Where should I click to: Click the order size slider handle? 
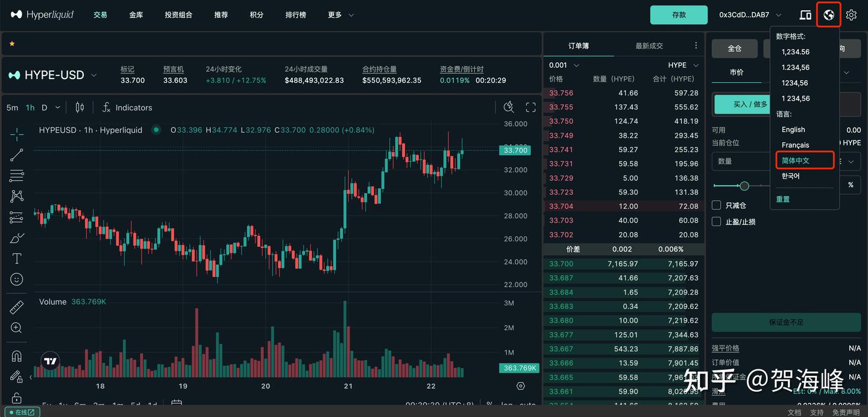[x=744, y=186]
